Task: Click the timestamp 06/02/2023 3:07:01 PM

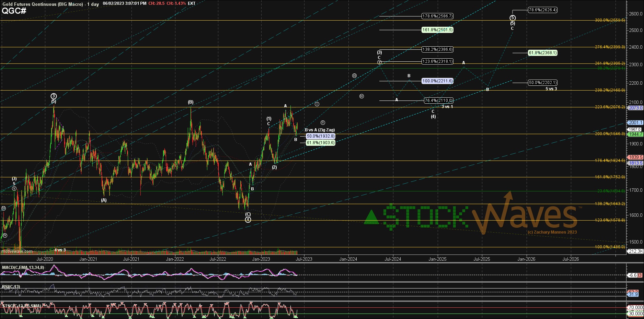Action: (x=125, y=3)
